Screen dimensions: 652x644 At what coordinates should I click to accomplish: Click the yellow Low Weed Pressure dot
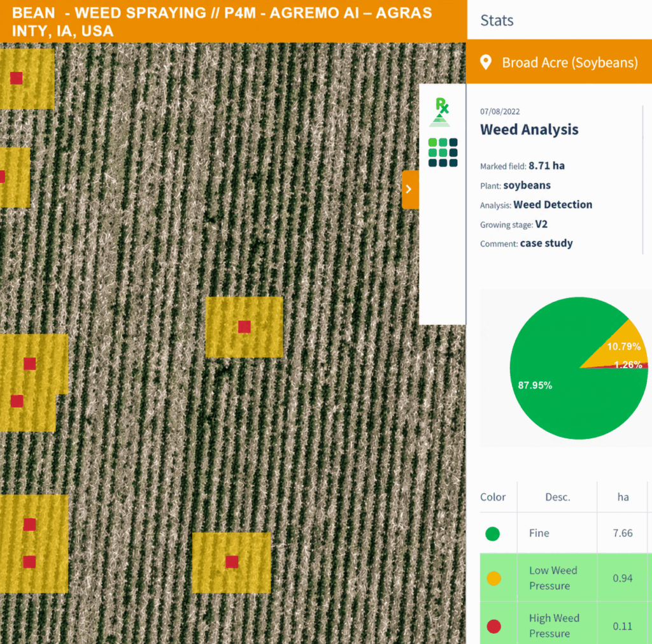[x=494, y=578]
